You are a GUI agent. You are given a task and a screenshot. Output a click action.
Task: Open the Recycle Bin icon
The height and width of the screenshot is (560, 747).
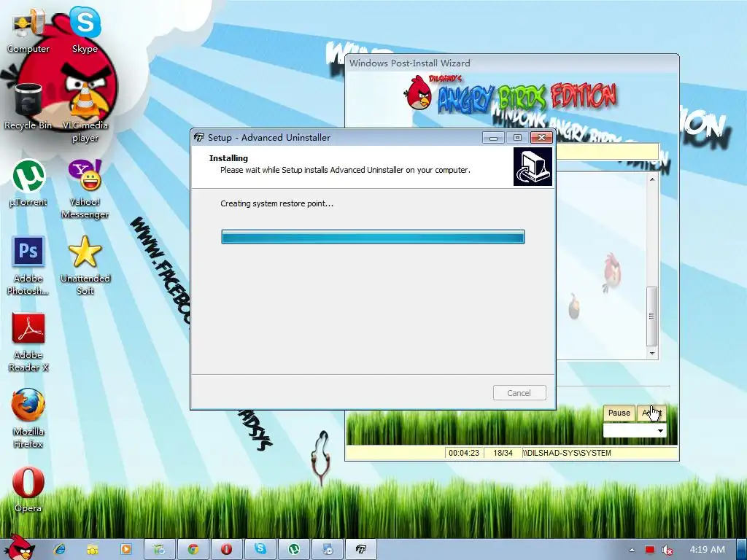pos(28,106)
